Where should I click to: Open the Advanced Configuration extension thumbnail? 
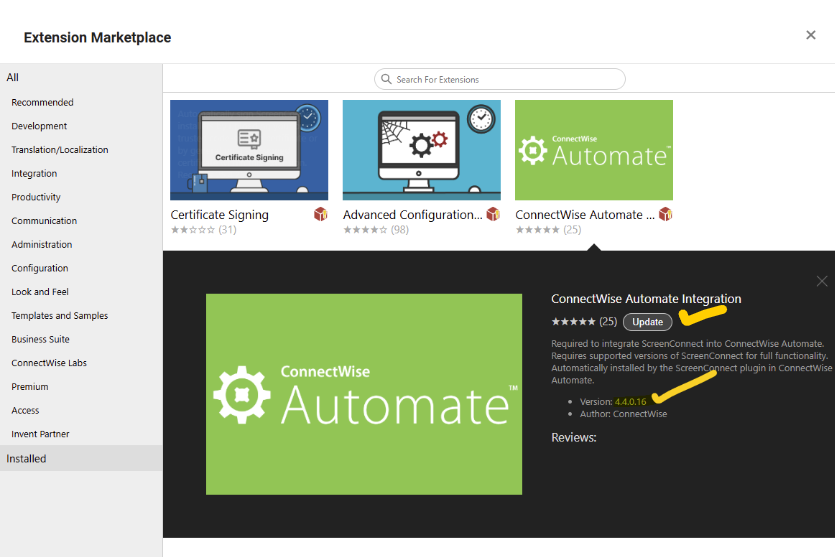coord(422,150)
